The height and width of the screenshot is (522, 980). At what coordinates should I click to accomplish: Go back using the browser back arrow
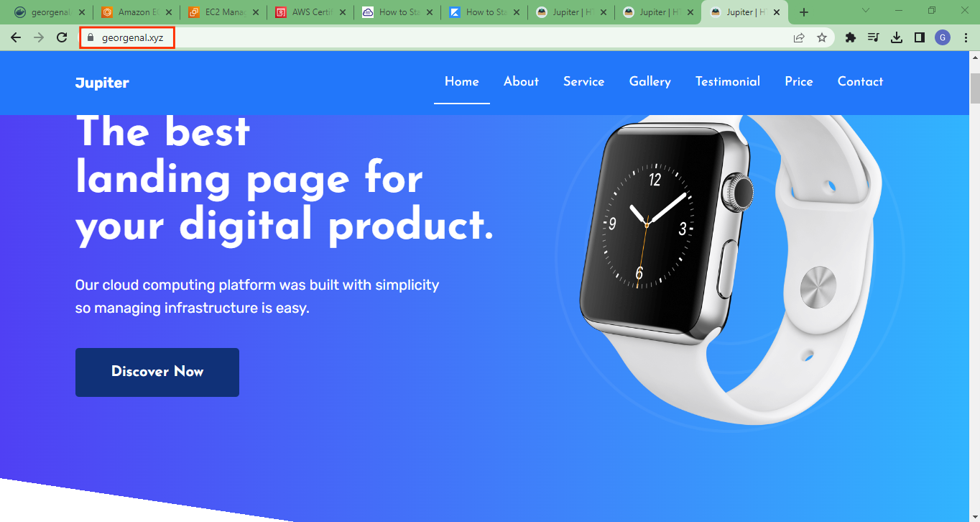[x=16, y=38]
